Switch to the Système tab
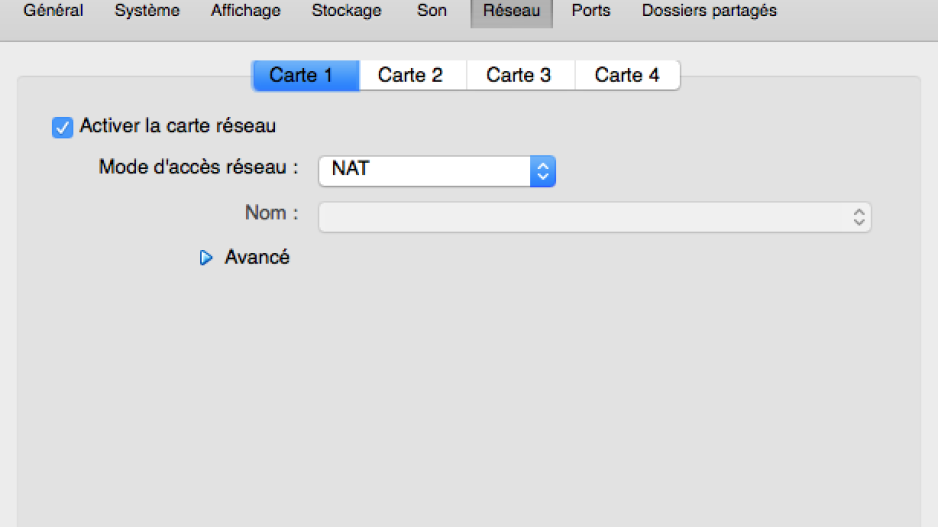This screenshot has width=938, height=527. pyautogui.click(x=147, y=11)
